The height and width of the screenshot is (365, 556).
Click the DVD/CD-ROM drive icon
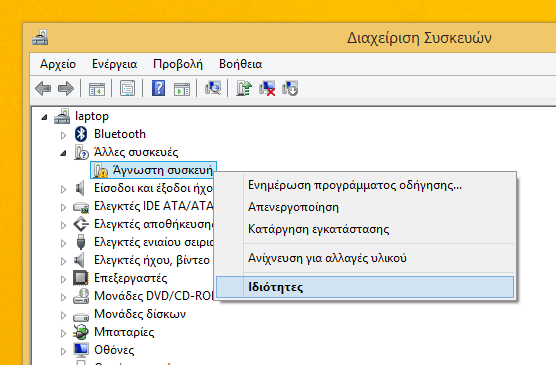81,296
